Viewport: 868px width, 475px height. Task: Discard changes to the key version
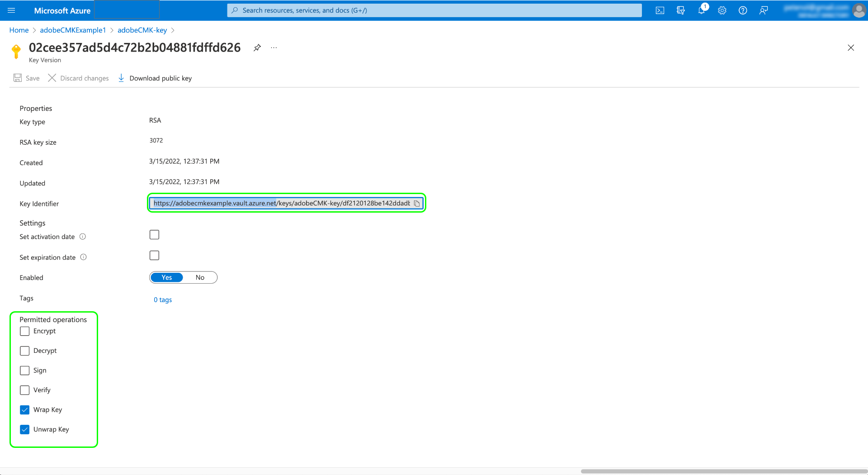(78, 78)
